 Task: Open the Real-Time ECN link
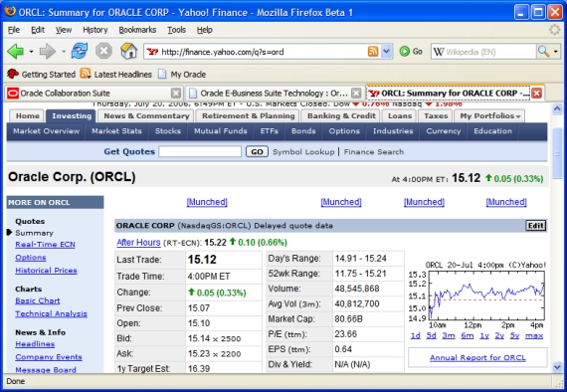[x=45, y=245]
